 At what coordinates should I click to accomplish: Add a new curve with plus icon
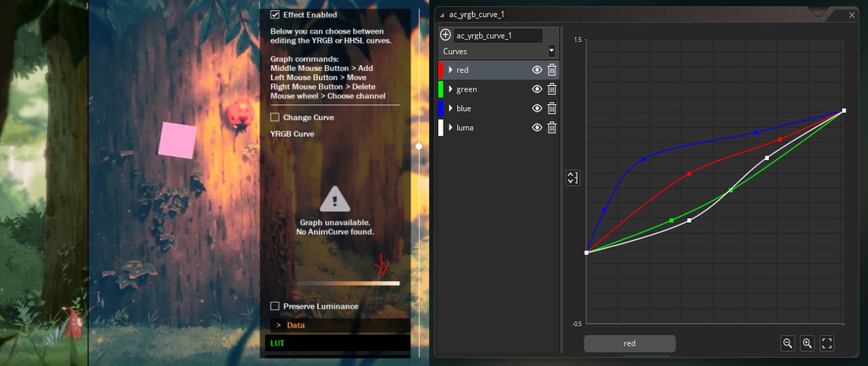[x=446, y=35]
